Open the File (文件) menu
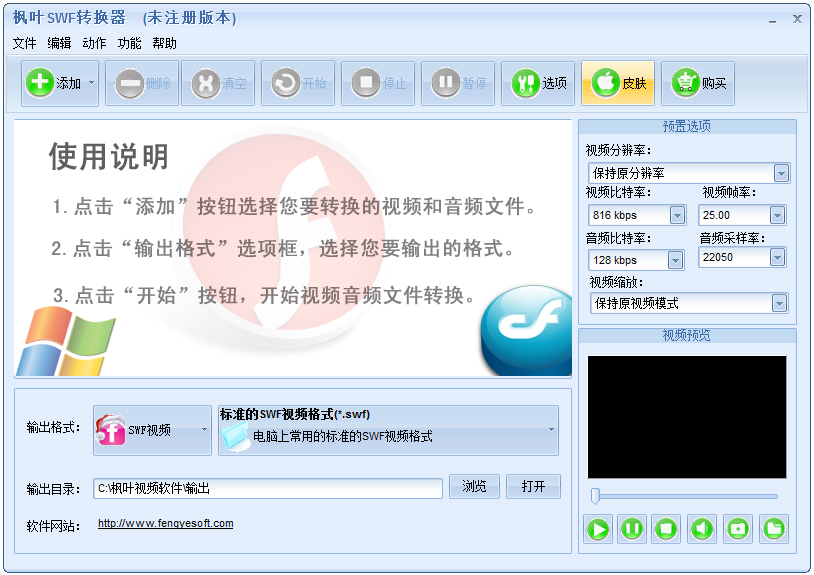Screen dimensions: 814x575 [x=24, y=43]
